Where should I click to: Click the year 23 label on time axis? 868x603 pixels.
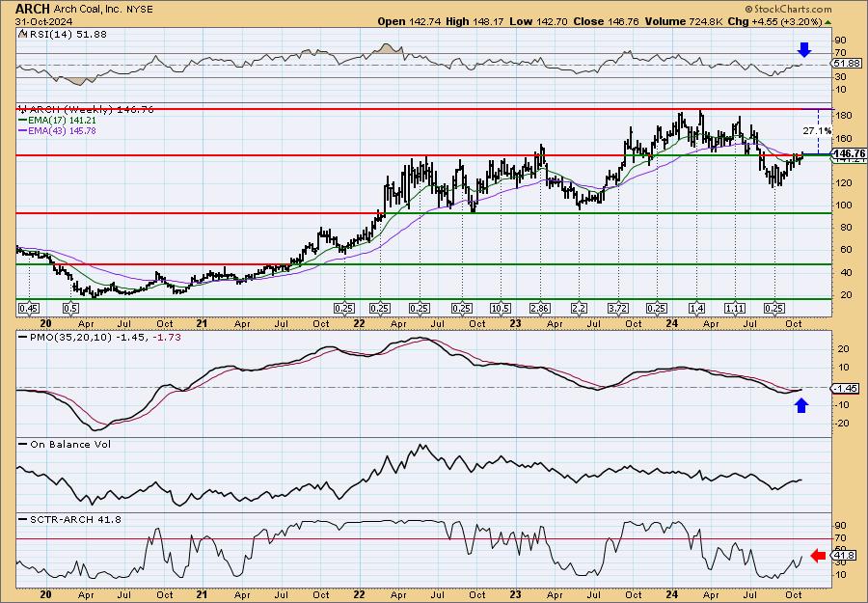[515, 323]
